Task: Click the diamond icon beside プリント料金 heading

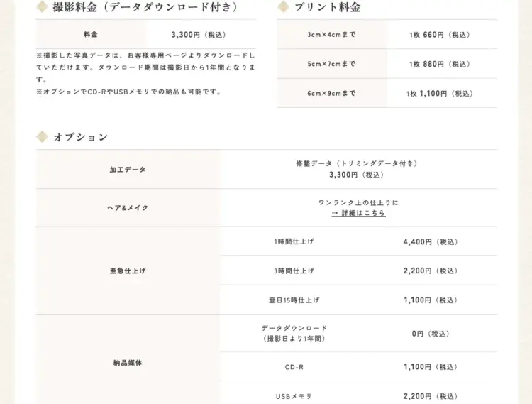Action: [283, 7]
